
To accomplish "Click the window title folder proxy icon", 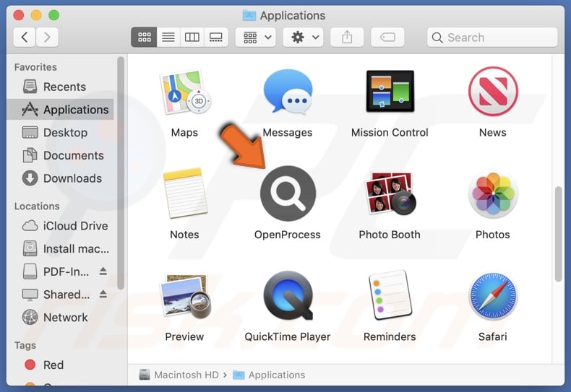I will pyautogui.click(x=249, y=15).
